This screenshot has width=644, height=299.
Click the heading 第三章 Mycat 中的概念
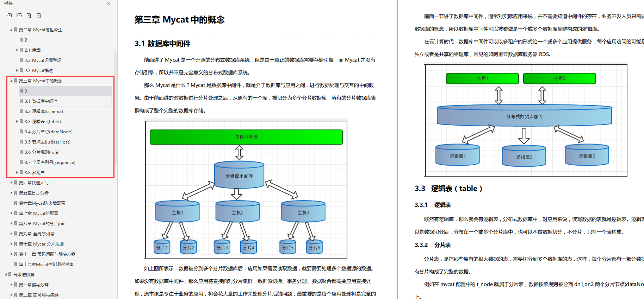pos(180,20)
